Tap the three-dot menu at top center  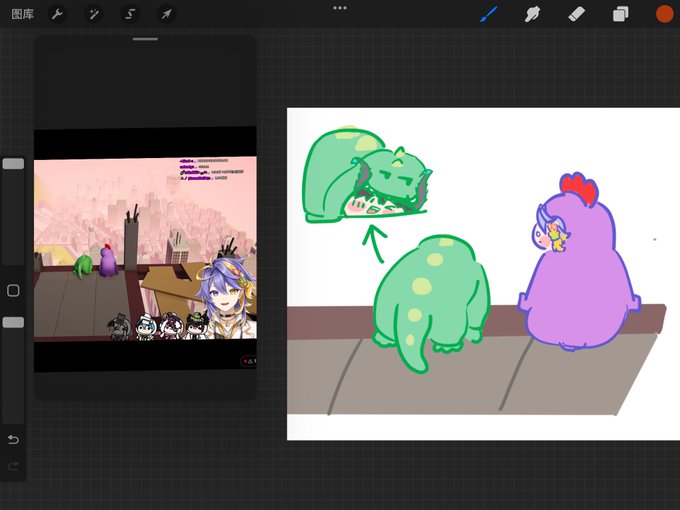(x=340, y=8)
